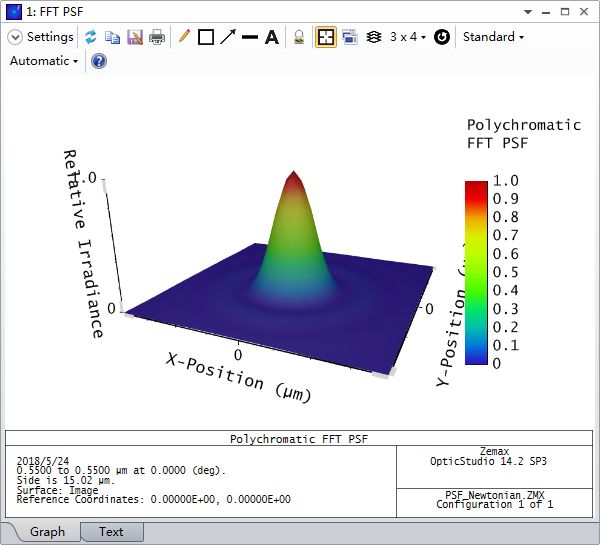Toggle the window lock padlock icon
The image size is (600, 545).
299,37
